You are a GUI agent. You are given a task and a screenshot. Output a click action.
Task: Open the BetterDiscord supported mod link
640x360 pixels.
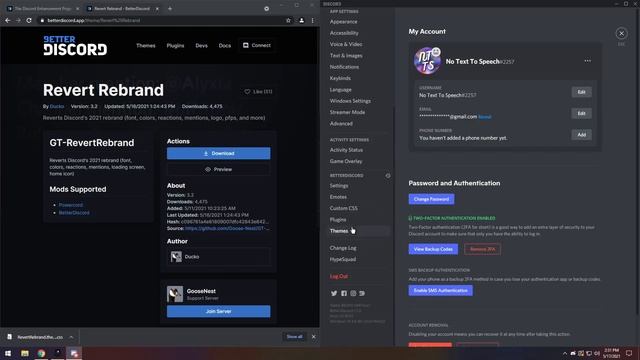click(74, 213)
